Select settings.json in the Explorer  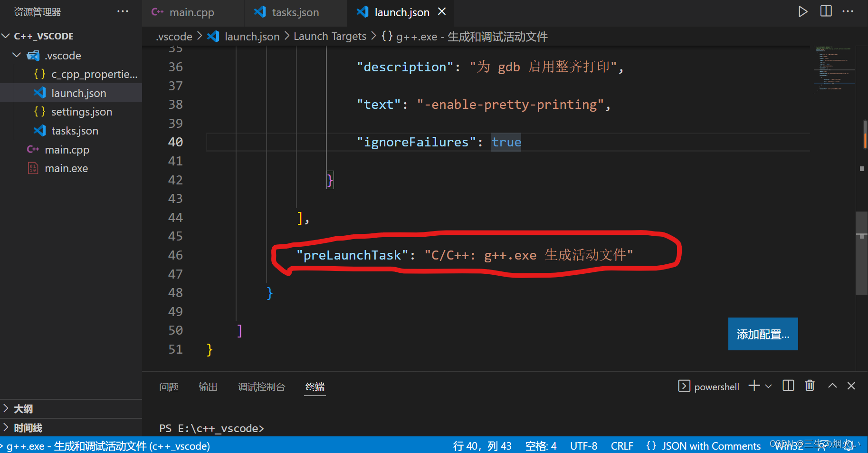[x=81, y=112]
